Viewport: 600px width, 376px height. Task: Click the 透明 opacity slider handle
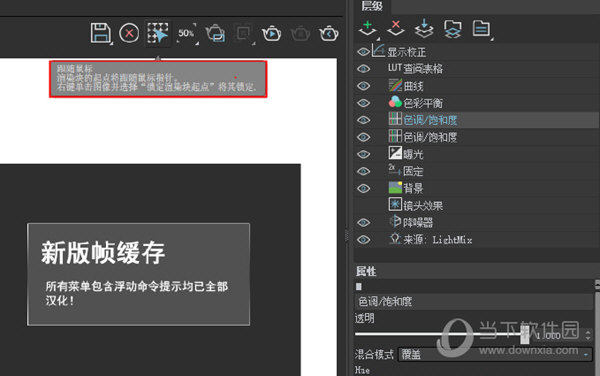click(525, 334)
